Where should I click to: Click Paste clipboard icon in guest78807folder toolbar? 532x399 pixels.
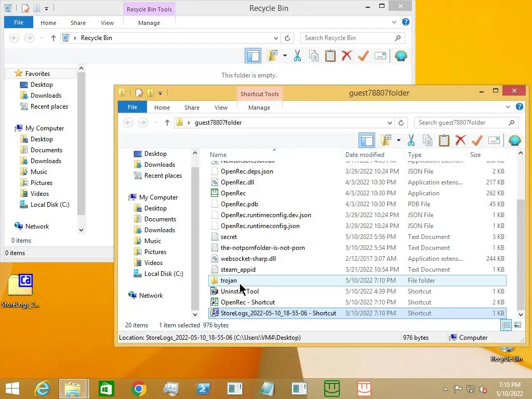tap(444, 140)
